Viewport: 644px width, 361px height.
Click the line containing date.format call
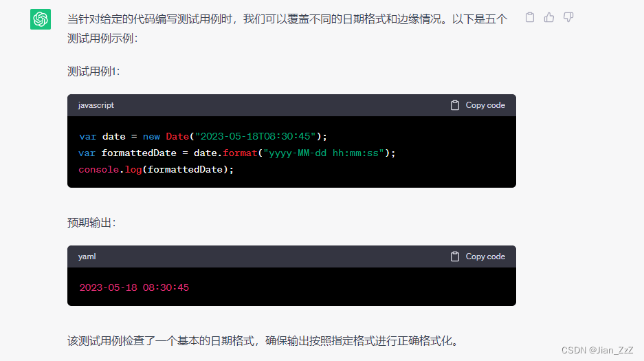[237, 153]
